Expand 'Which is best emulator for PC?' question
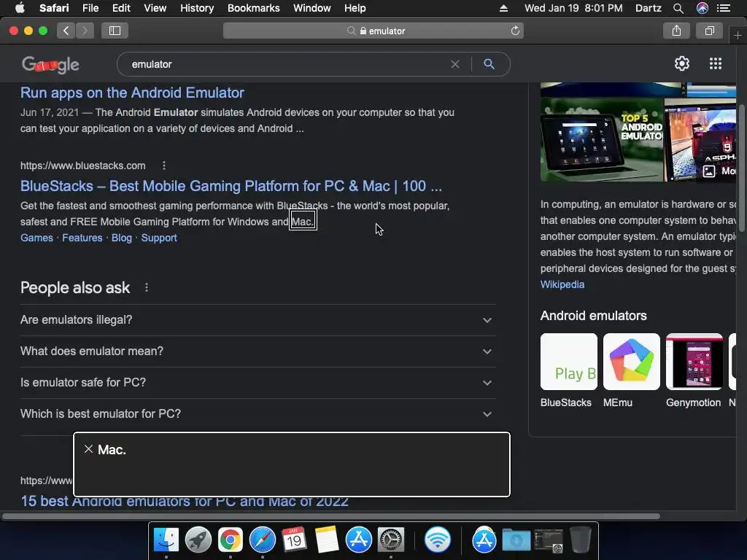747x560 pixels. pyautogui.click(x=258, y=414)
